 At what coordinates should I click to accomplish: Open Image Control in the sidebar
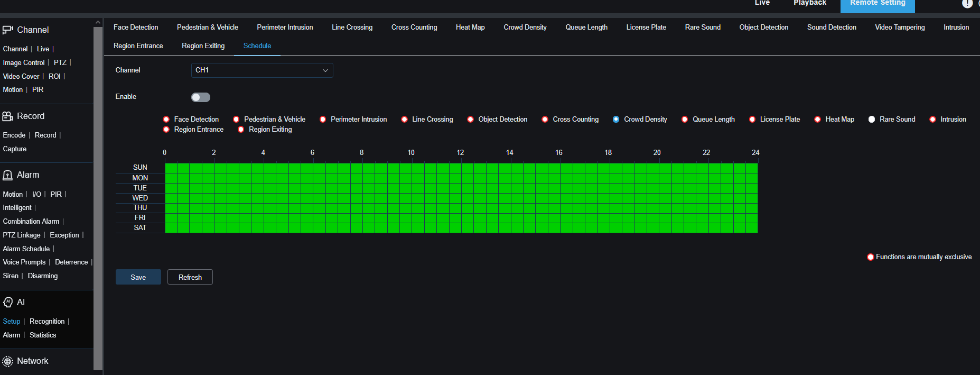[24, 63]
